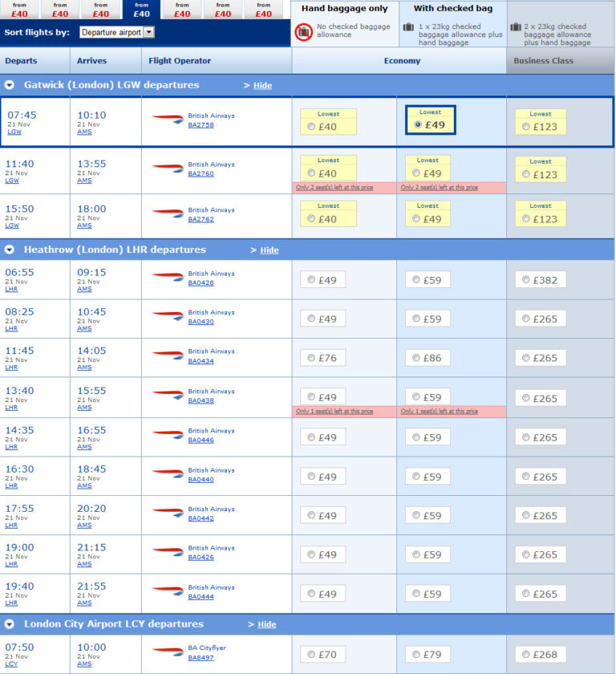Click British Airways logo for flight BA0446
This screenshot has height=674, width=616.
coord(168,434)
